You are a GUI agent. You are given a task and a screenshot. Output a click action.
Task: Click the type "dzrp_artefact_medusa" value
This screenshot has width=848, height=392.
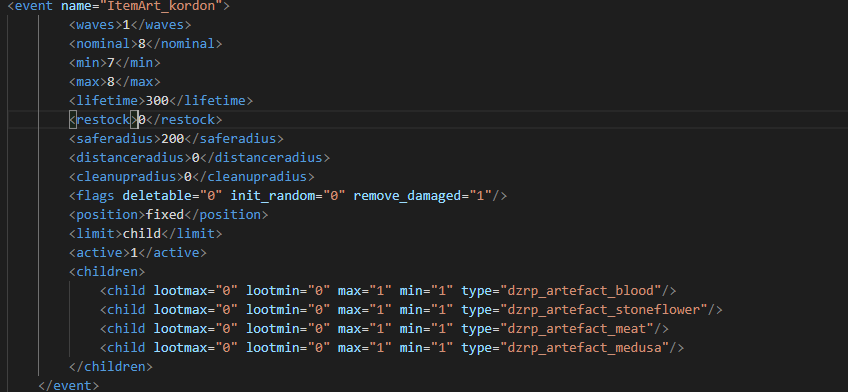(585, 347)
